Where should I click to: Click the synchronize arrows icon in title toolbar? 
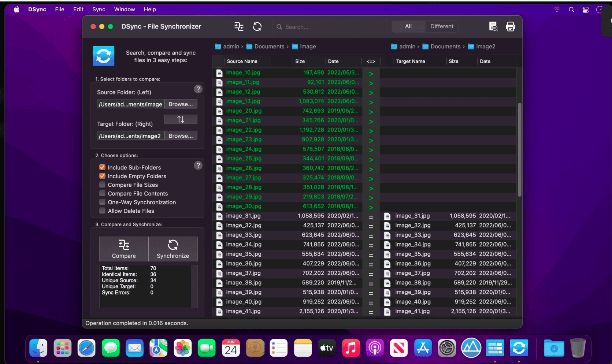(257, 26)
